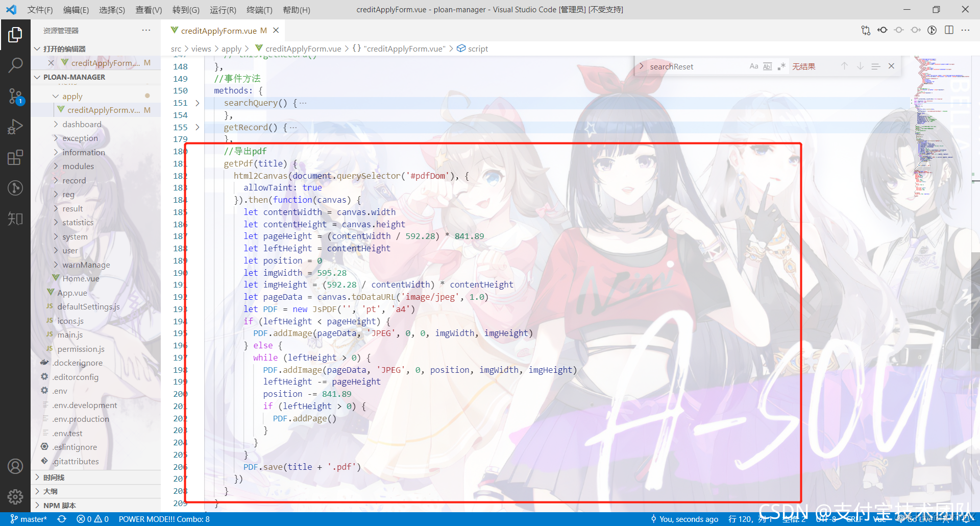Click the src breadcrumb

[176, 49]
